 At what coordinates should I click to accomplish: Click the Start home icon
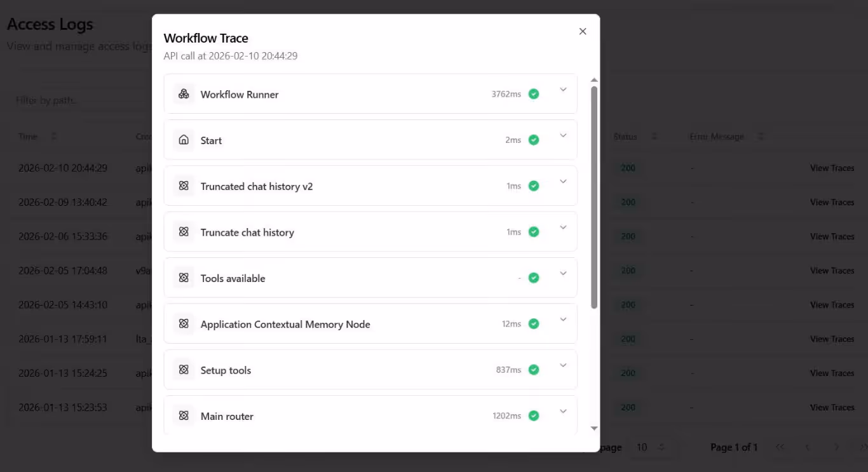coord(184,140)
